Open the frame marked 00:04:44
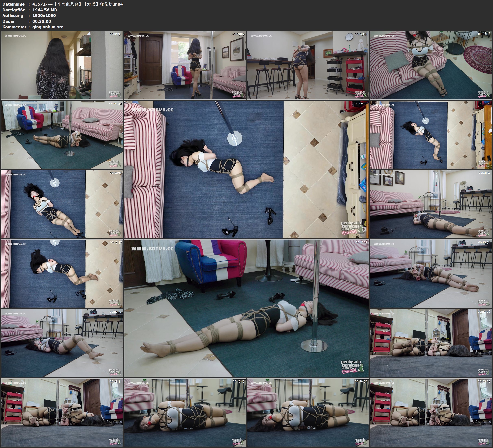The height and width of the screenshot is (448, 493). 308,65
